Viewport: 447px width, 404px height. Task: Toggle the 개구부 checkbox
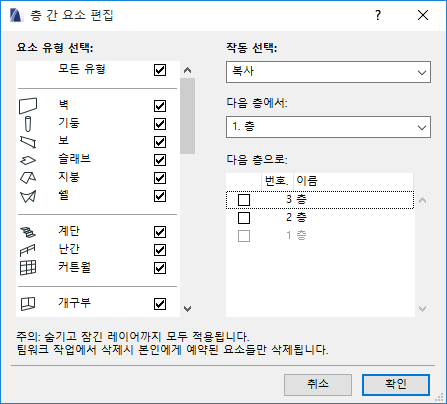[x=160, y=304]
